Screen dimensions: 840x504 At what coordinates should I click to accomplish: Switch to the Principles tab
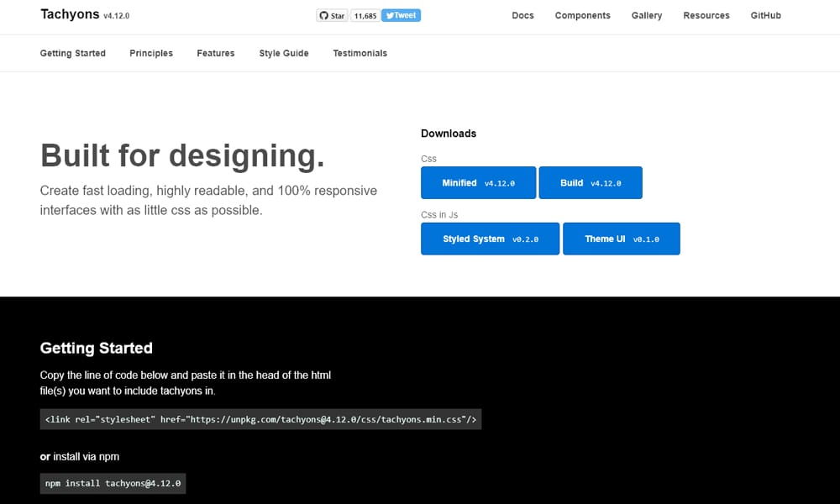[x=151, y=53]
